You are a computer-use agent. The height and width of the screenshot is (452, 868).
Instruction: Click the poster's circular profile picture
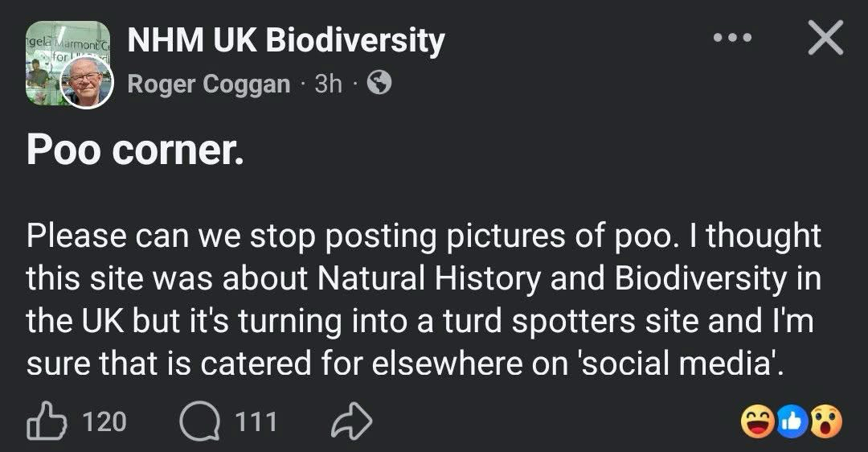[x=87, y=81]
